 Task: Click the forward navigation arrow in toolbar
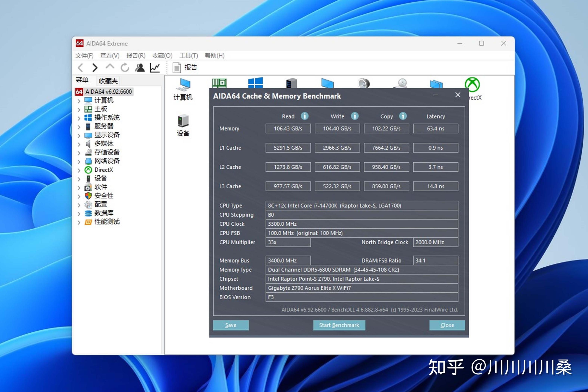(95, 67)
